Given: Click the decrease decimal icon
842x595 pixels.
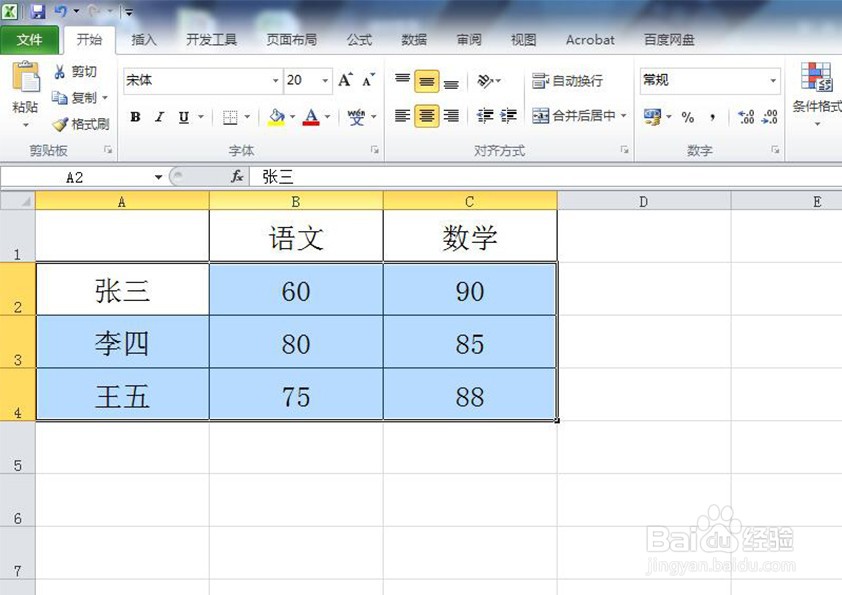Looking at the screenshot, I should coord(770,117).
